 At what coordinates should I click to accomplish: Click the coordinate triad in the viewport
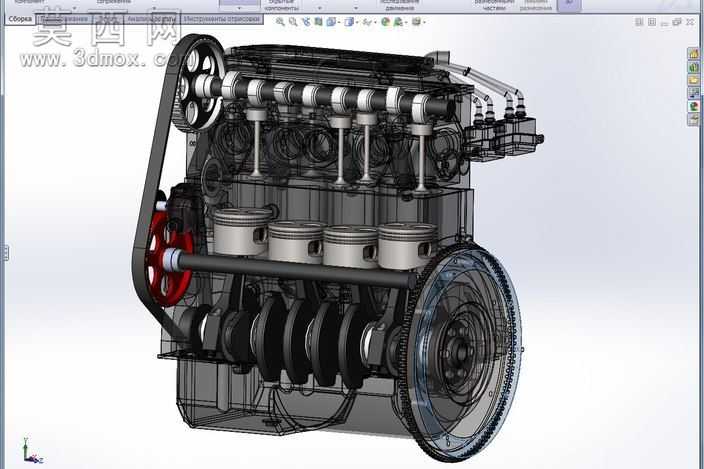point(32,451)
